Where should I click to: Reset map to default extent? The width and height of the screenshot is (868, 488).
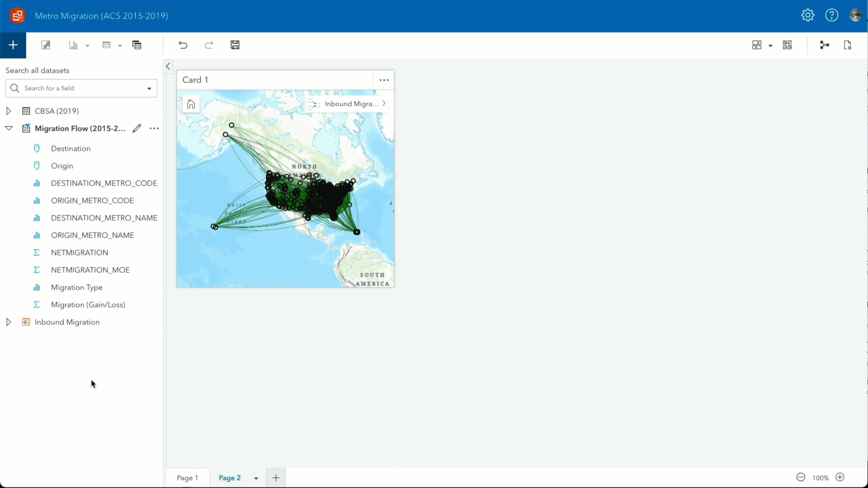click(x=191, y=104)
